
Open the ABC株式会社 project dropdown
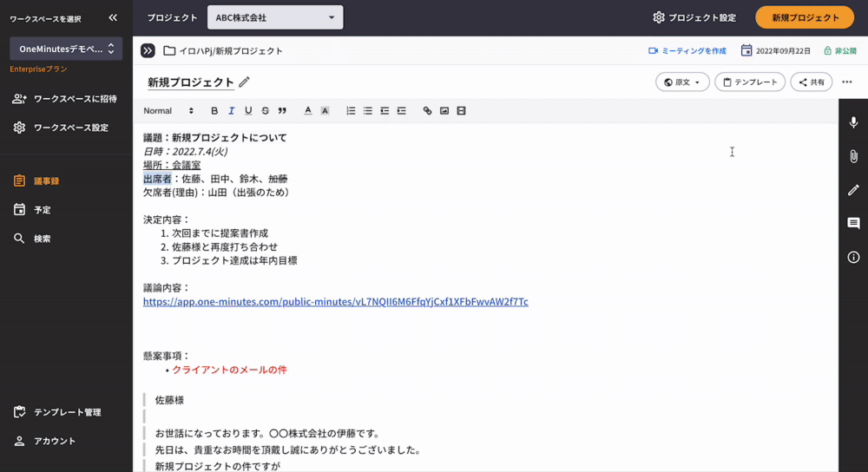click(275, 17)
